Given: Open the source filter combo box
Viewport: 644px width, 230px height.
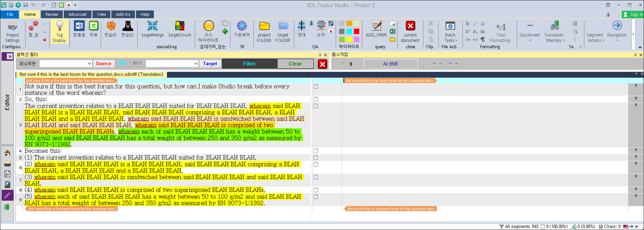Looking at the screenshot, I should coord(65,64).
